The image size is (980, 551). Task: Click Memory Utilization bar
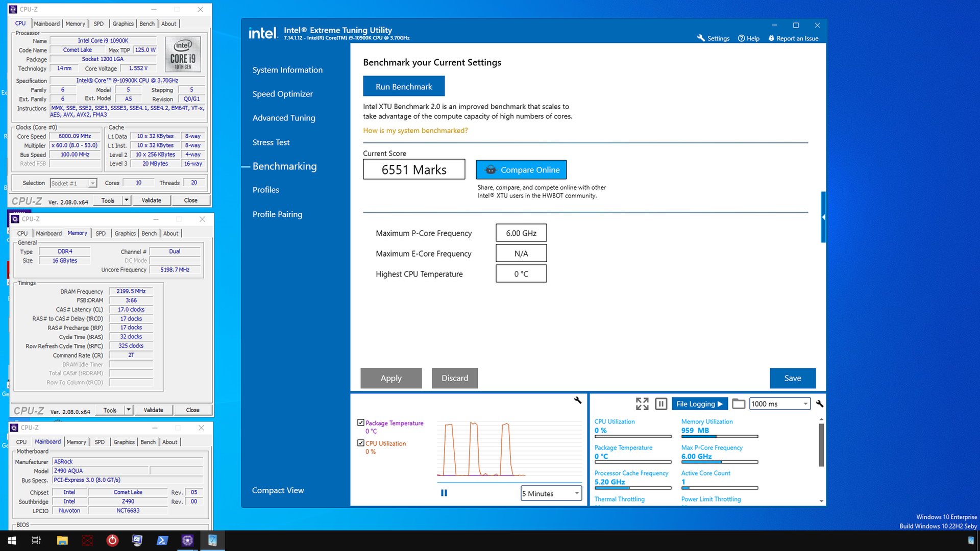[x=720, y=437]
